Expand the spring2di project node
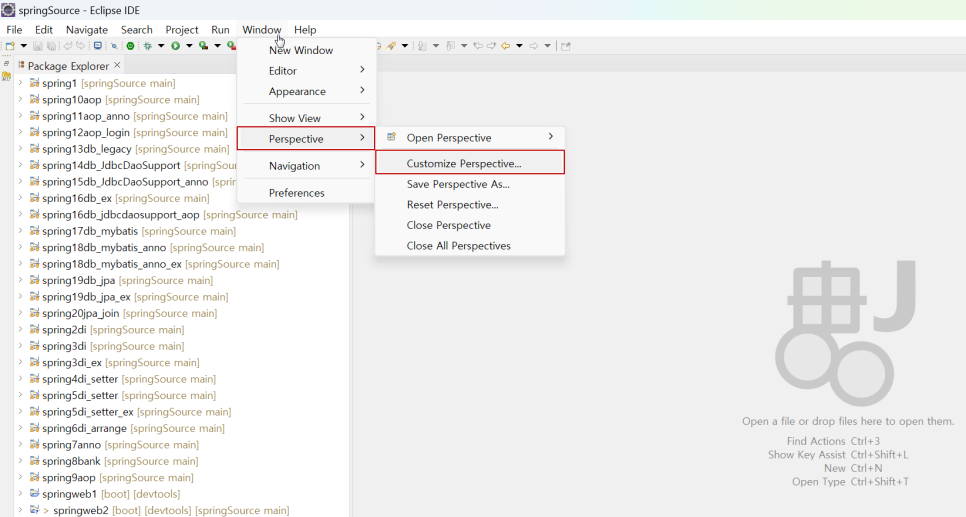The height and width of the screenshot is (517, 966). [20, 330]
